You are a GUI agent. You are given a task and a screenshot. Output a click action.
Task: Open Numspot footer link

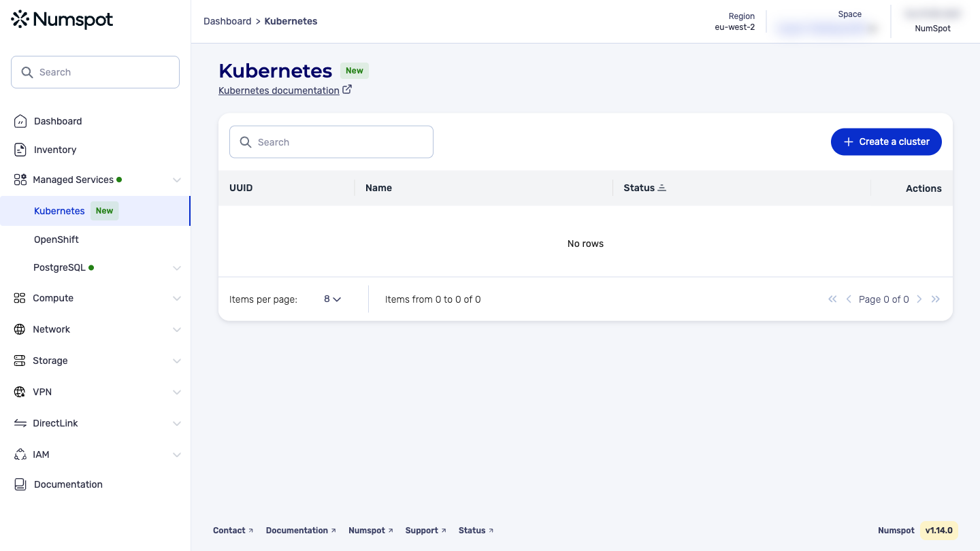pyautogui.click(x=371, y=531)
